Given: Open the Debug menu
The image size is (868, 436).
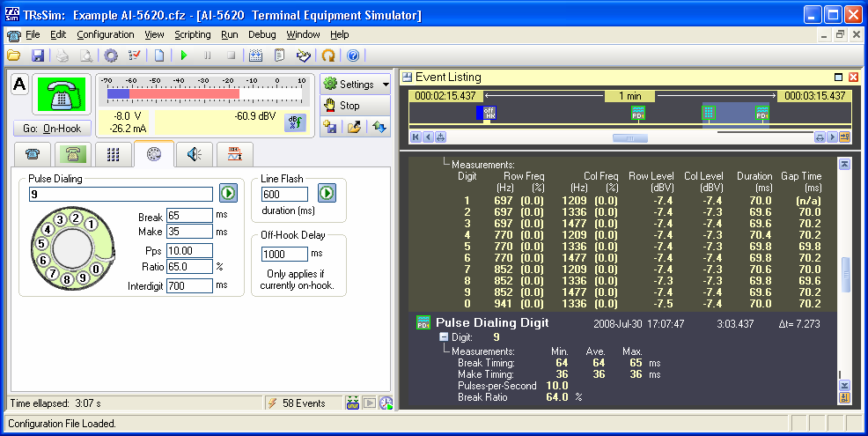Looking at the screenshot, I should [x=261, y=34].
